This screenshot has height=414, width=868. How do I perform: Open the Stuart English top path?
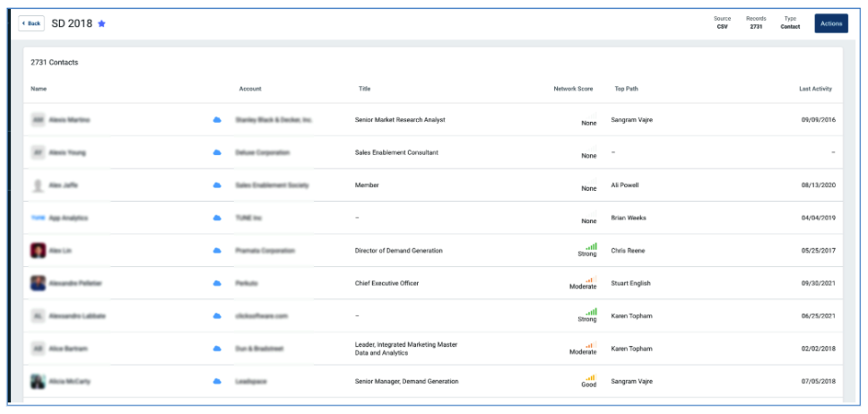630,283
